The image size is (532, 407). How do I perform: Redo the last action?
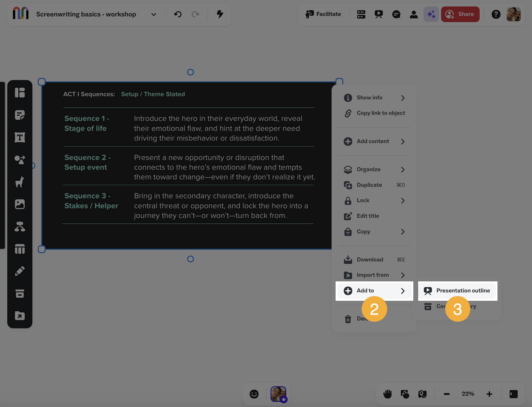(195, 14)
